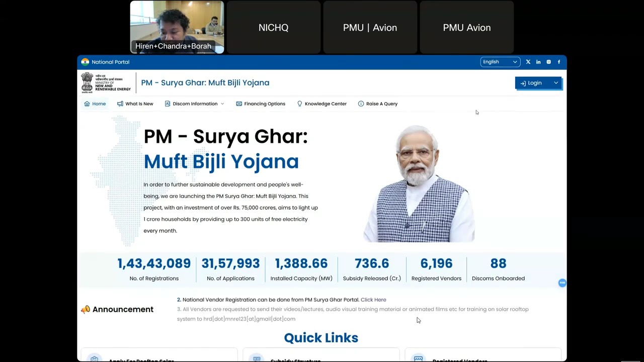Open the X (Twitter) social icon
The image size is (644, 362).
coord(528,62)
